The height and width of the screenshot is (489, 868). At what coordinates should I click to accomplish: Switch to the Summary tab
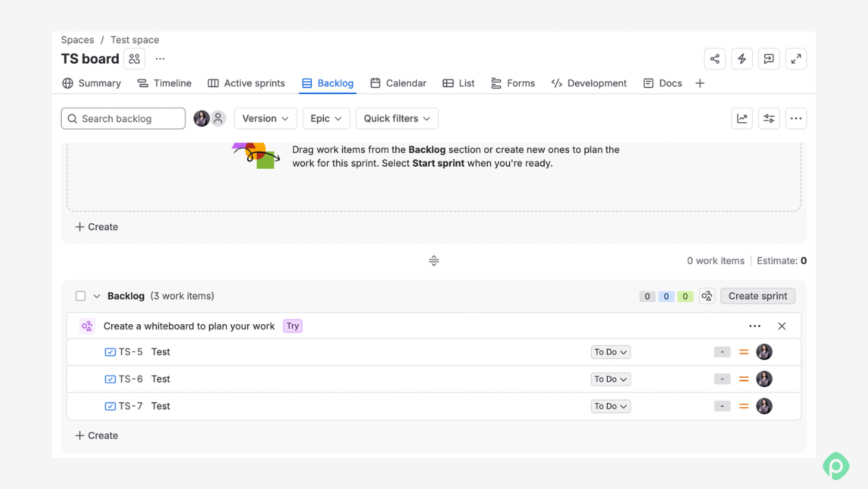tap(91, 83)
